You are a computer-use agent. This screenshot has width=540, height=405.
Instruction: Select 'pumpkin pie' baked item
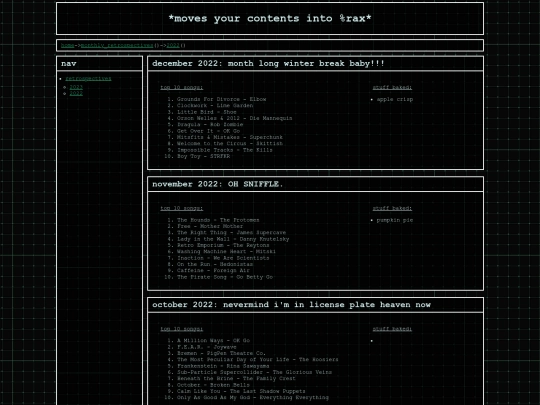click(x=395, y=220)
